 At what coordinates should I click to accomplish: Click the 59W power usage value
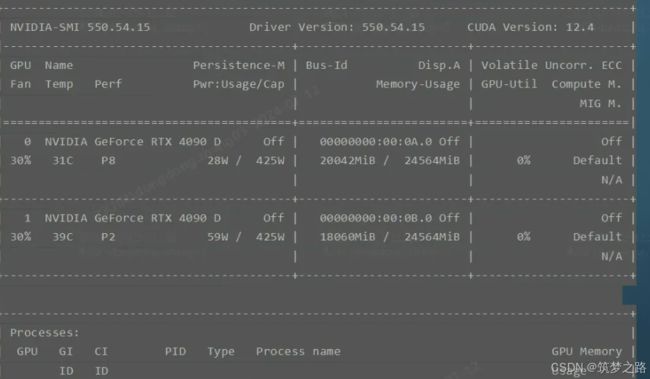pyautogui.click(x=218, y=237)
